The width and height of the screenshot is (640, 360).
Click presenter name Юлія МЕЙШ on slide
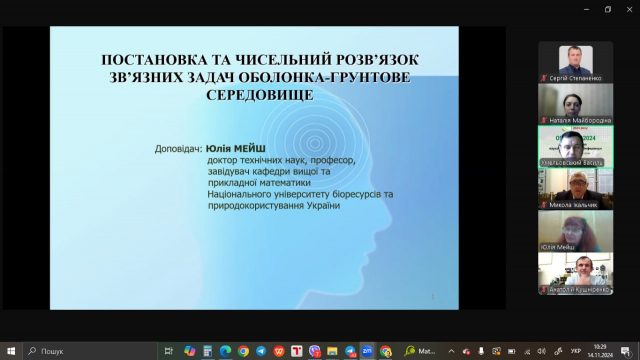pyautogui.click(x=236, y=149)
